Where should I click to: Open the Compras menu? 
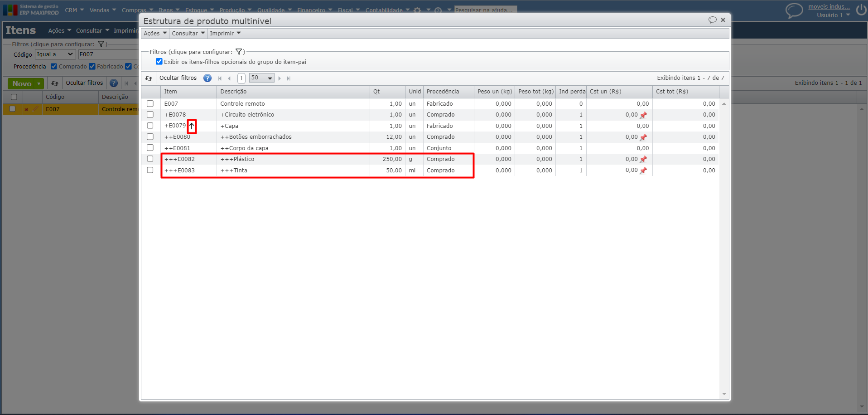pos(138,10)
